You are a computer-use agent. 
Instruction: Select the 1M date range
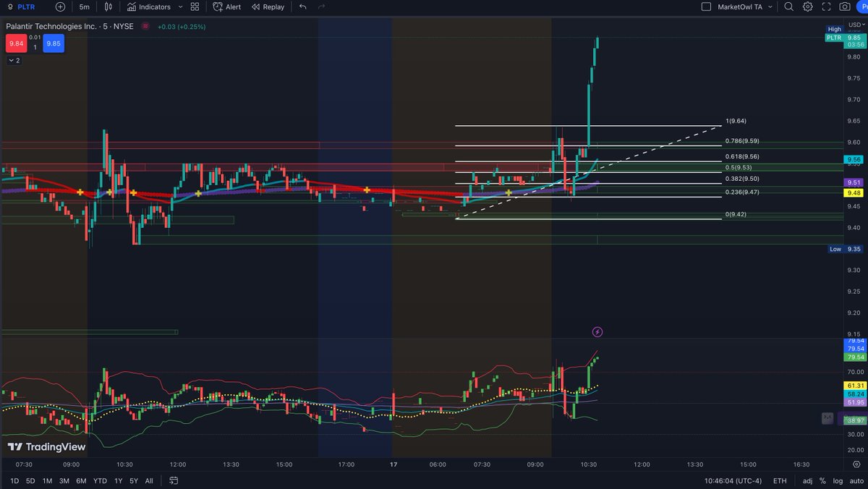point(47,481)
